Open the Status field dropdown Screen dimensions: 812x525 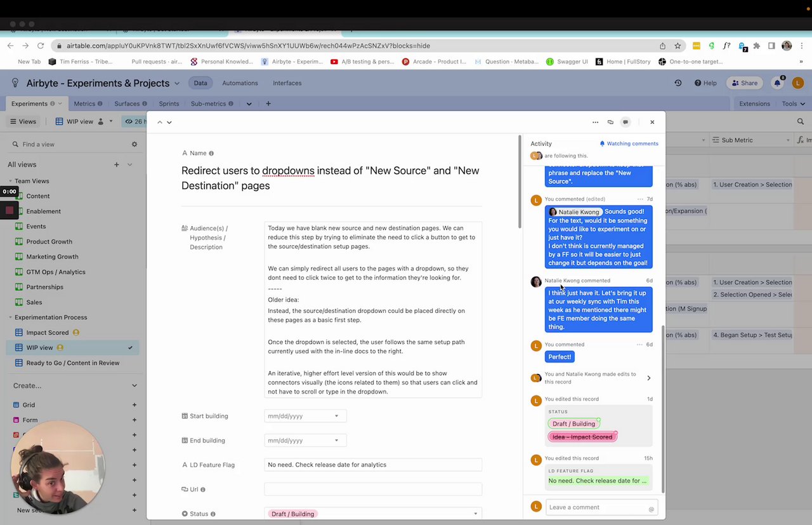coord(373,514)
